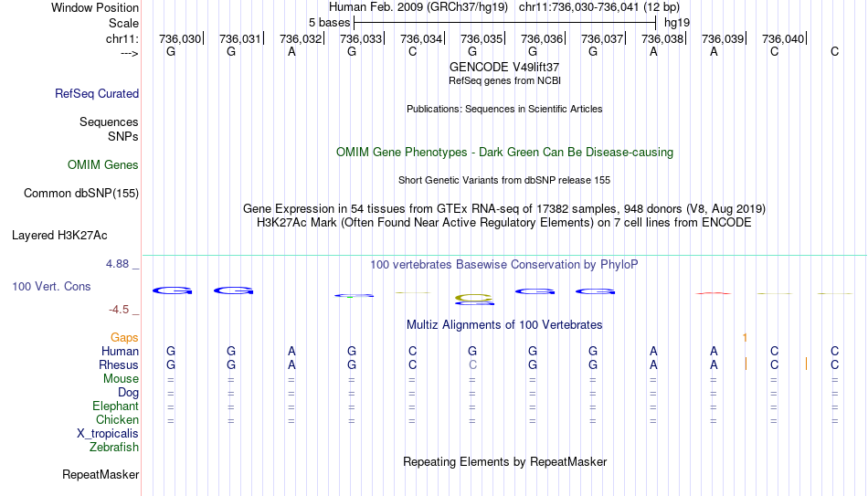This screenshot has height=496, width=868.
Task: Click the RepeatMasker track label
Action: [101, 474]
